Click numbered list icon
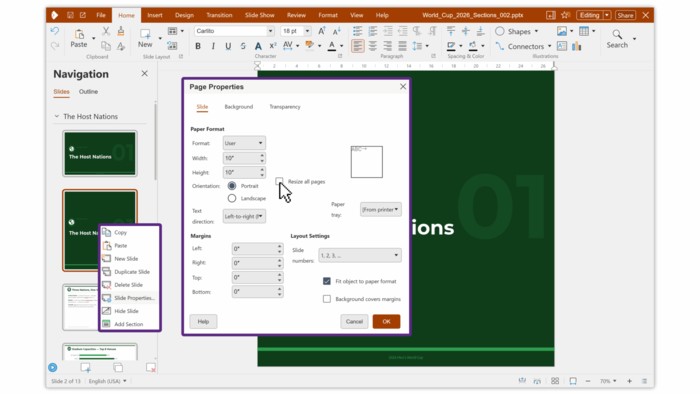Image resolution: width=700 pixels, height=394 pixels. click(x=373, y=31)
